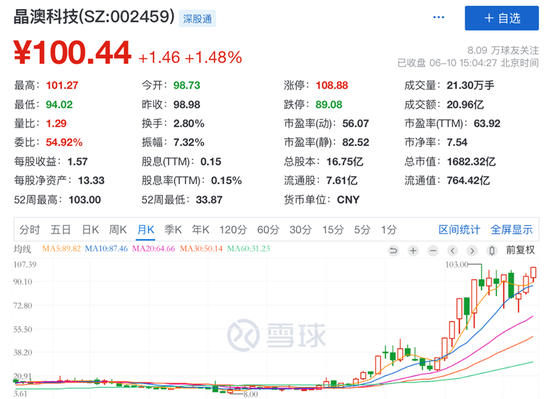Click the current price ¥100.44

(x=72, y=53)
